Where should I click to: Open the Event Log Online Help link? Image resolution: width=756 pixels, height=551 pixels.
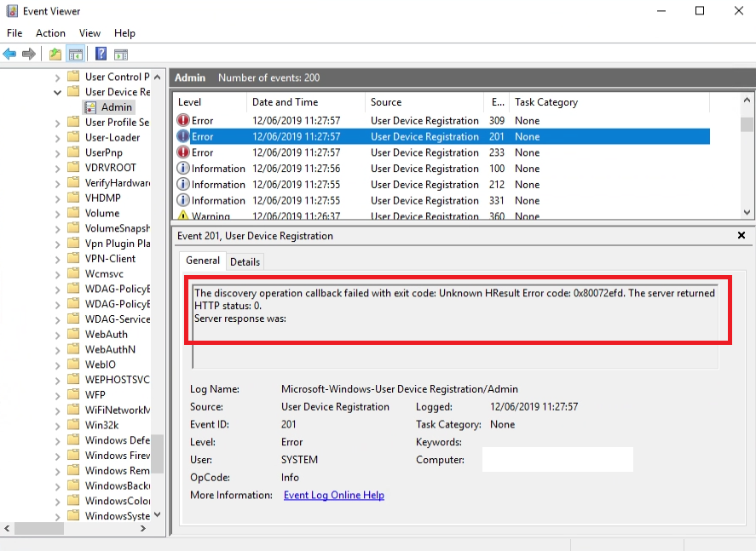333,495
